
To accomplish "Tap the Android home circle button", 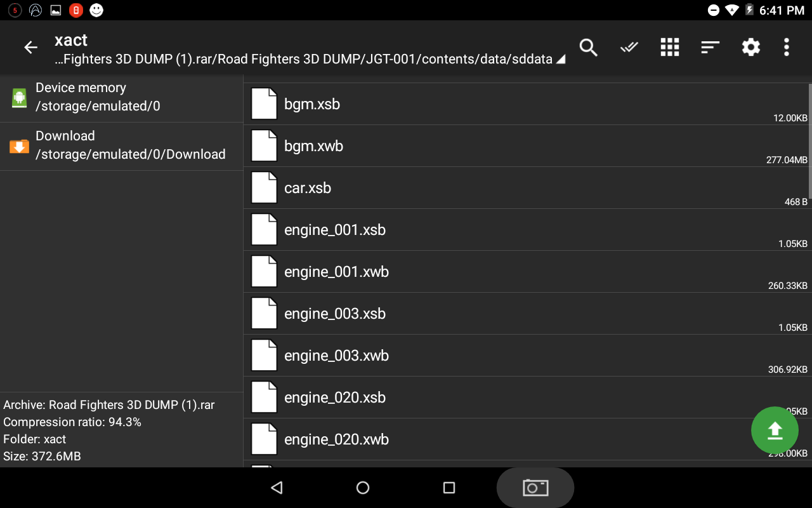I will pyautogui.click(x=363, y=488).
